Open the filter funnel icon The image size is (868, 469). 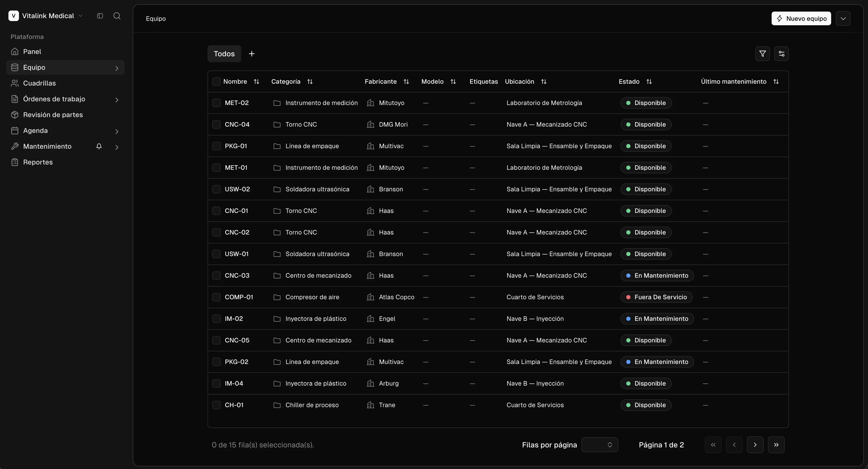pyautogui.click(x=763, y=54)
